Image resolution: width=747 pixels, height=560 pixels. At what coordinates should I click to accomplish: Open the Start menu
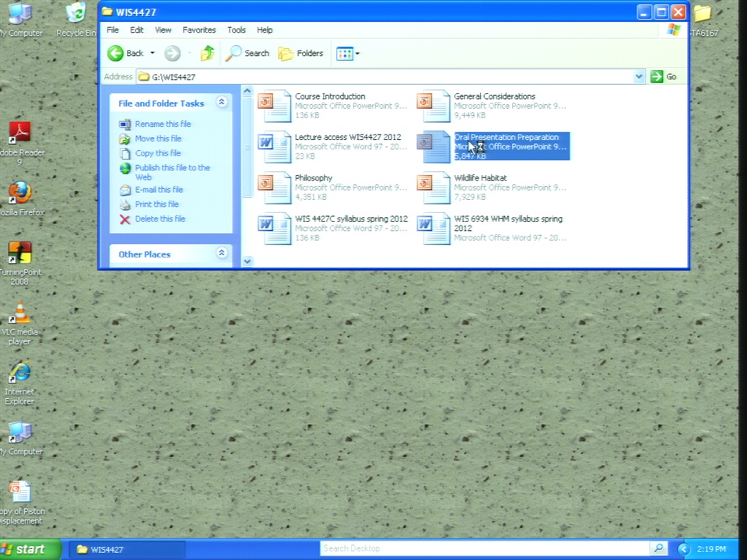tap(30, 549)
